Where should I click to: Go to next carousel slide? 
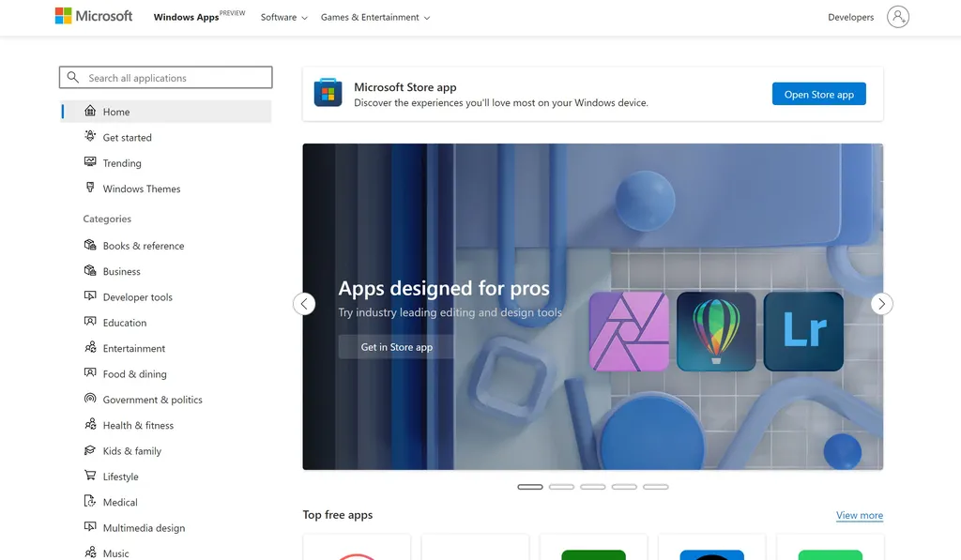tap(881, 304)
